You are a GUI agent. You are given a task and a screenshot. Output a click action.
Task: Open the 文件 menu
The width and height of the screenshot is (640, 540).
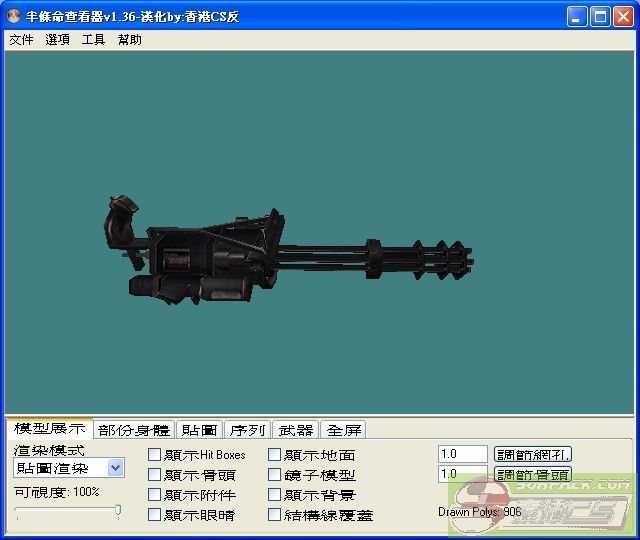(x=21, y=40)
